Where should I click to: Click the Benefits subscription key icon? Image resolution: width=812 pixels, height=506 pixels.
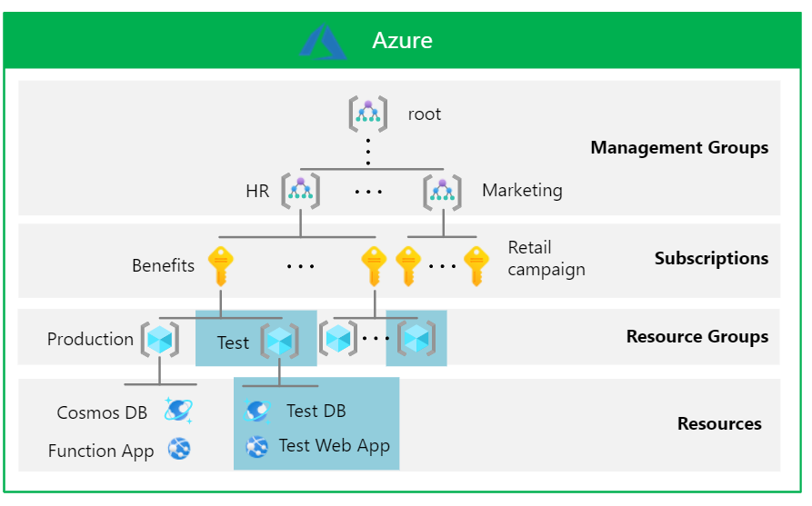(x=221, y=266)
